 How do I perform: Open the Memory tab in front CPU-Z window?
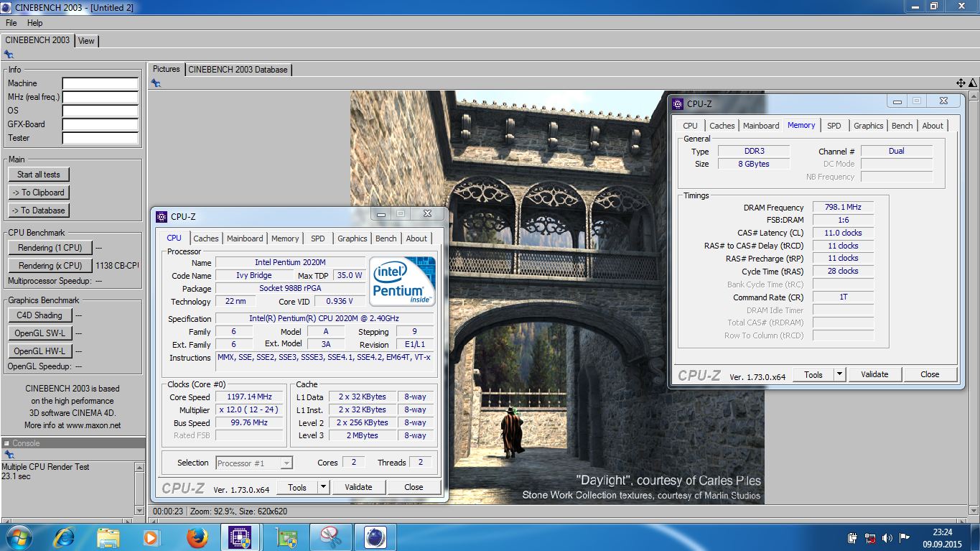285,239
